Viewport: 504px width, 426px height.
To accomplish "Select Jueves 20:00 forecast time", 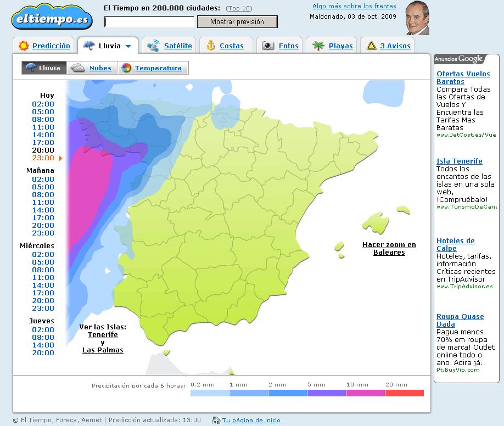I will coord(43,352).
